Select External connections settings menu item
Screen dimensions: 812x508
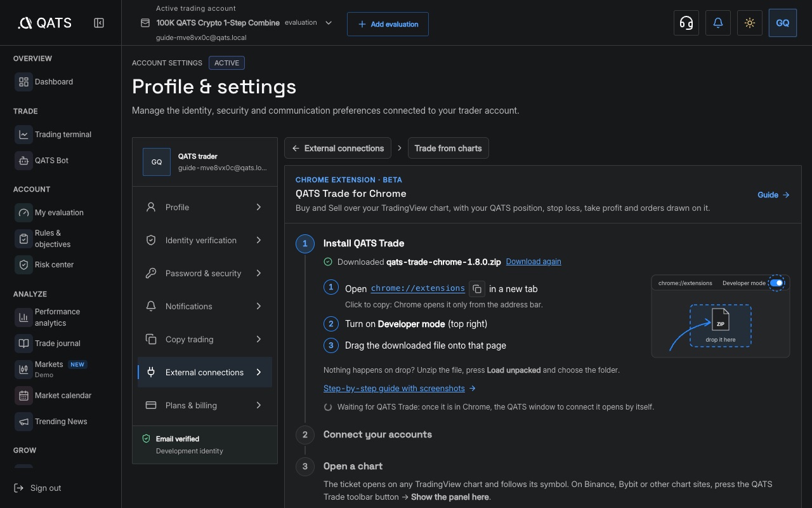click(x=205, y=372)
